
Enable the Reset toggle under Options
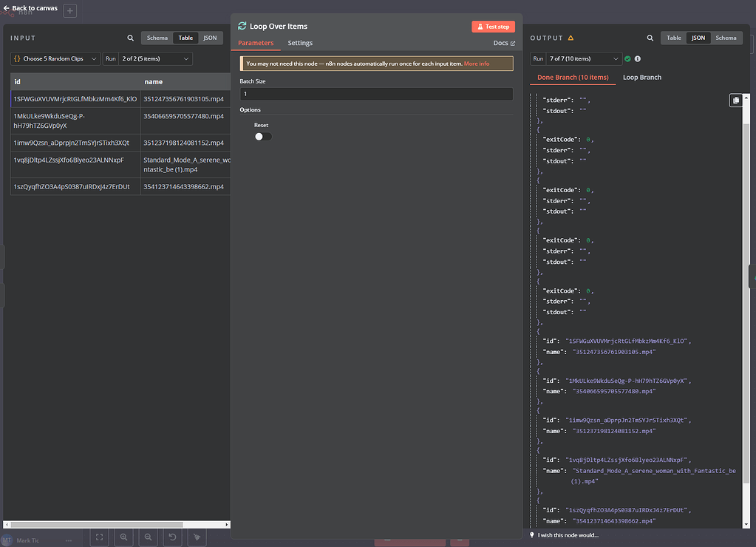pyautogui.click(x=262, y=136)
